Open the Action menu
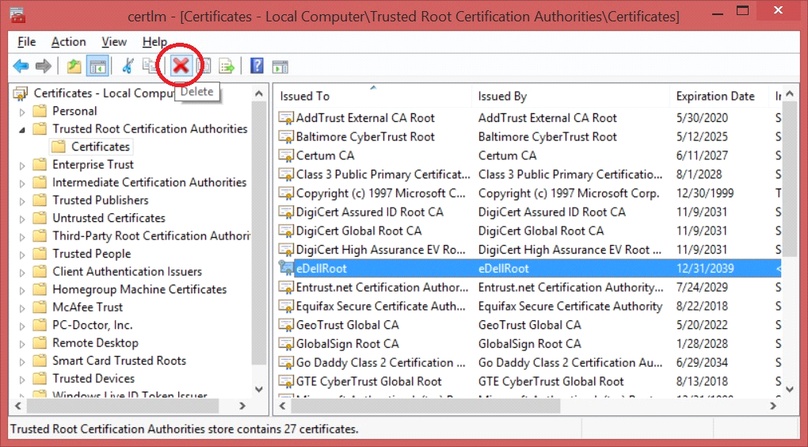The width and height of the screenshot is (808, 447). click(x=68, y=42)
